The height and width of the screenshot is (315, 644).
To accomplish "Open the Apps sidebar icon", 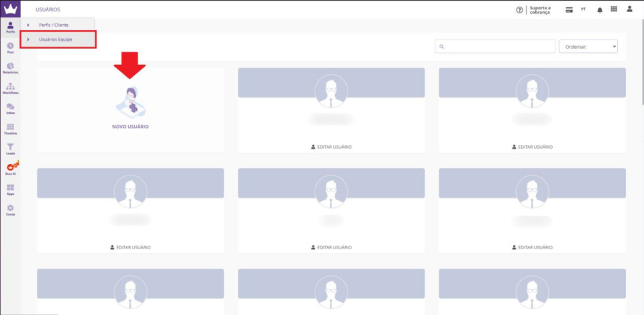I will click(x=10, y=190).
